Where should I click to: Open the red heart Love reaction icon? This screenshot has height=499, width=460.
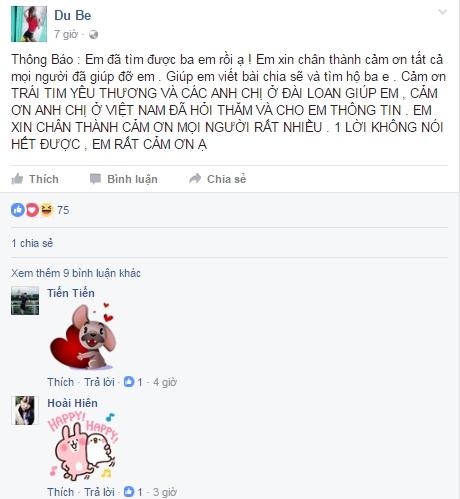click(32, 210)
